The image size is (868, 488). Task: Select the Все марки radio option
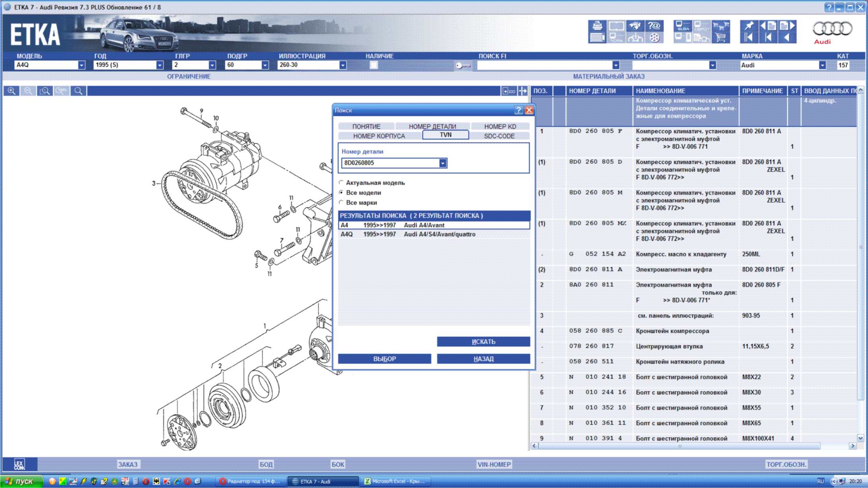coord(341,203)
